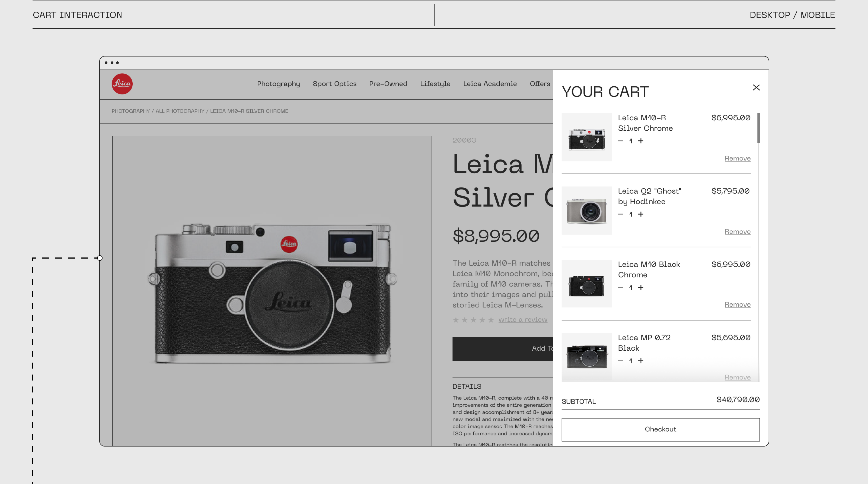Screen dimensions: 868x484
Task: Open Leica Q2 Ghost cart thumbnail
Action: tap(586, 210)
